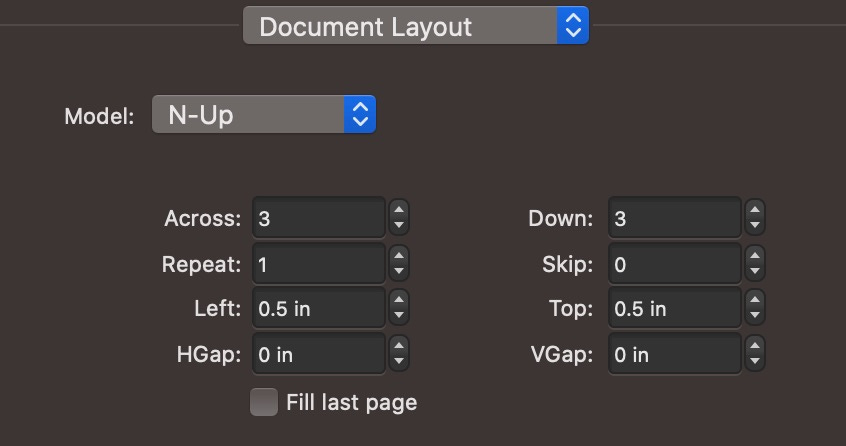
Task: Decrease the Left margin using stepper
Action: [399, 317]
